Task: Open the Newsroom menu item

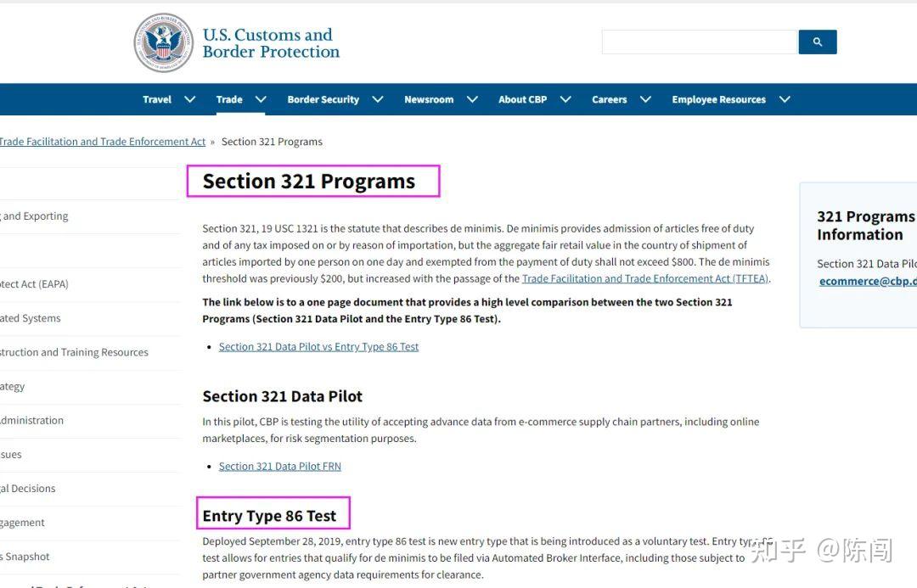Action: coord(429,98)
